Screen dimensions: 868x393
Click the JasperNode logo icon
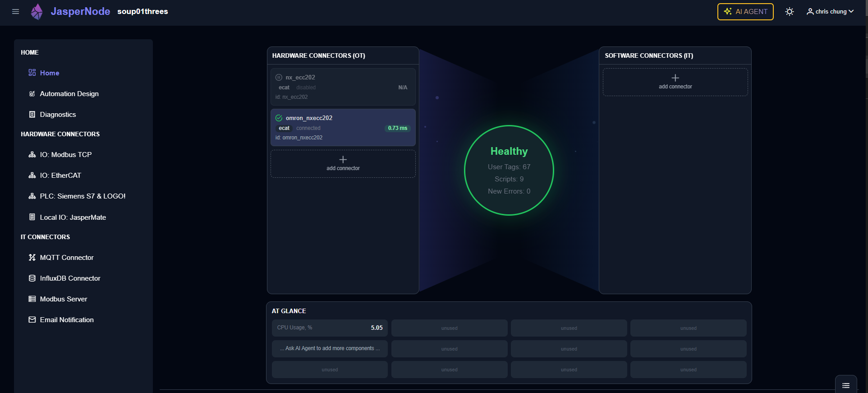(37, 12)
